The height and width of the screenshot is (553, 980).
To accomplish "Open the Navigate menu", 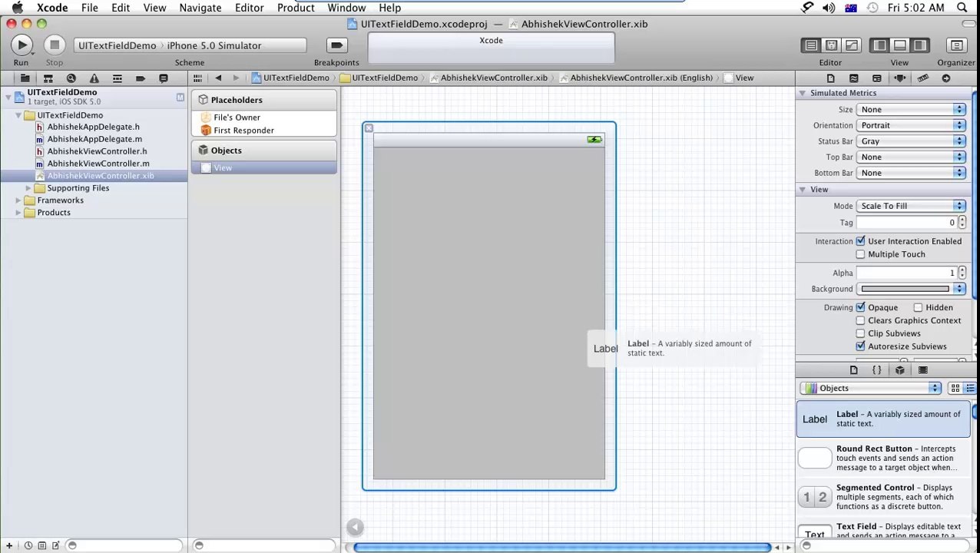I will tap(200, 8).
